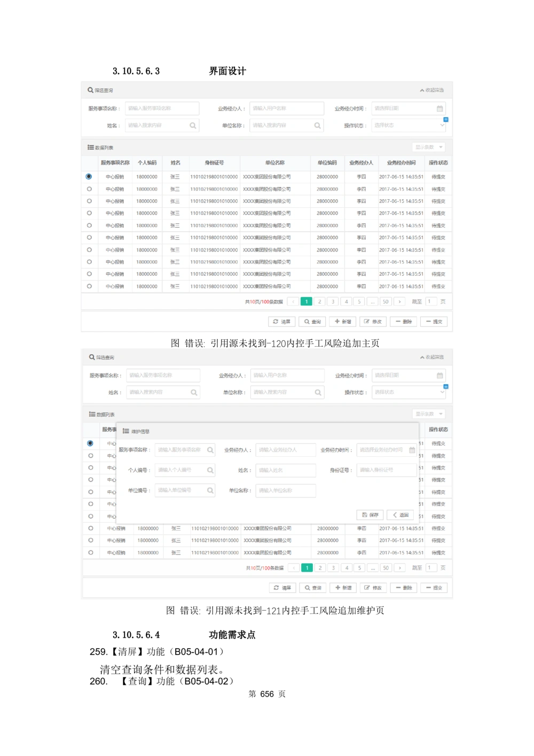The image size is (534, 756).
Task: Go to page 3 in upper pagination
Action: pyautogui.click(x=333, y=302)
